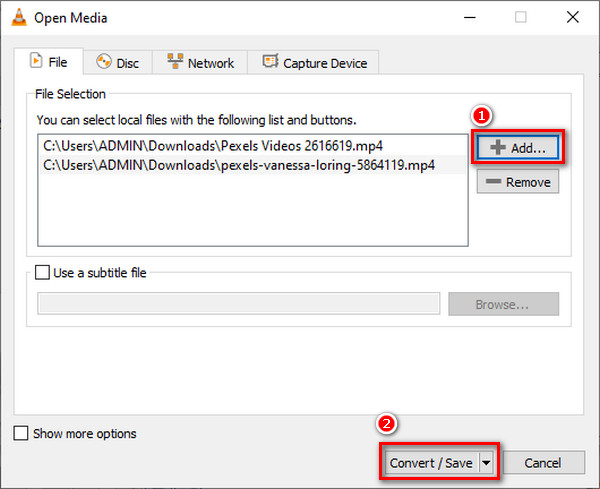Minimize the Open Media window
Image resolution: width=600 pixels, height=489 pixels.
[x=470, y=18]
